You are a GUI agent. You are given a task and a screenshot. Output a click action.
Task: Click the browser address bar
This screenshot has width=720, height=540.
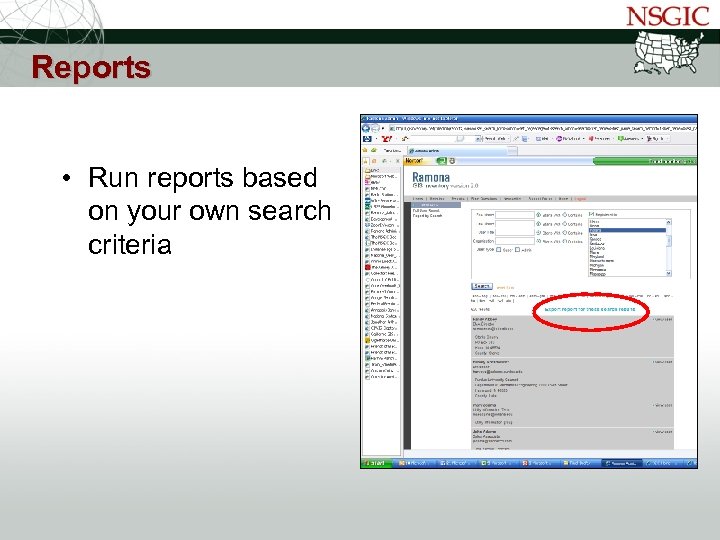543,129
